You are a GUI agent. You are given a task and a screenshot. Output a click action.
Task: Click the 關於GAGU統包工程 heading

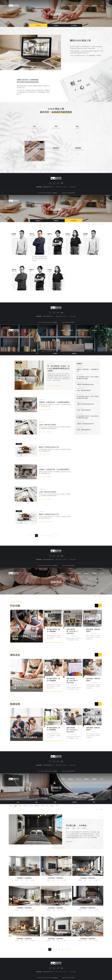[x=80, y=40]
